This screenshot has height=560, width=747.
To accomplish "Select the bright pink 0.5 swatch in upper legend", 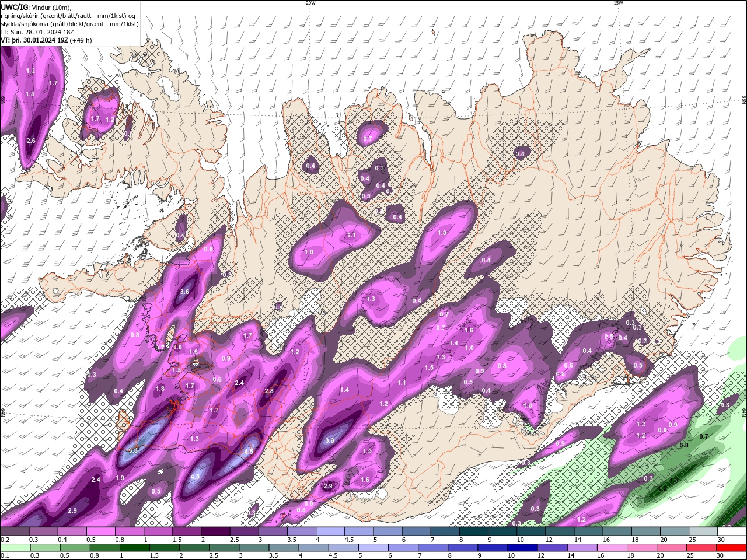I will (x=100, y=531).
